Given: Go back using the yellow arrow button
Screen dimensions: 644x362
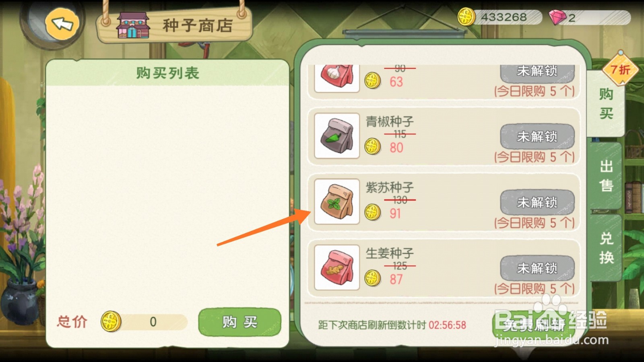Looking at the screenshot, I should click(x=62, y=23).
